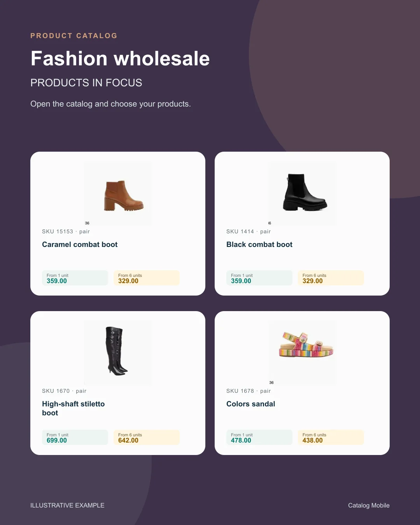Open the colorful sandal photo
420x525 pixels.
click(x=302, y=353)
